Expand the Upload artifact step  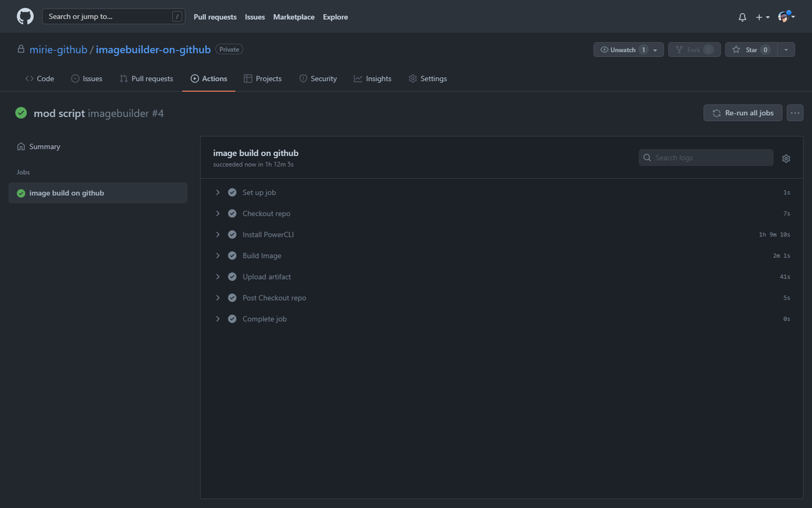coord(218,276)
